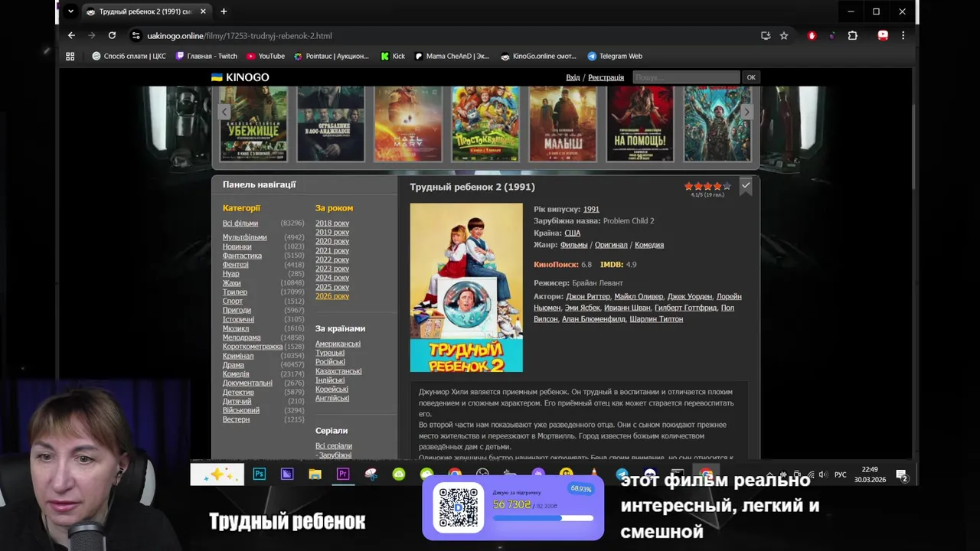Open the red shield extension icon
Viewport: 980px width, 551px height.
pos(812,35)
